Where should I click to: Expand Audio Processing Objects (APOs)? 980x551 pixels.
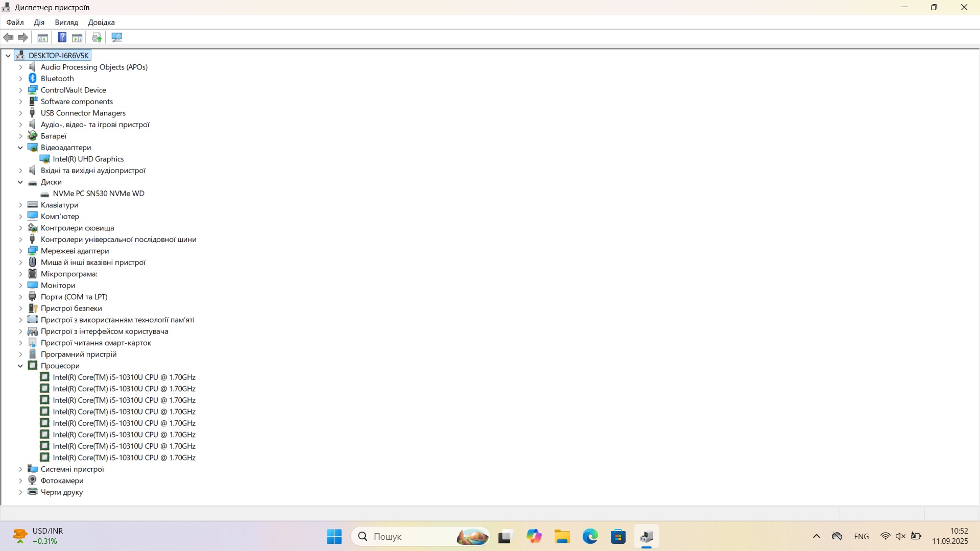coord(20,67)
